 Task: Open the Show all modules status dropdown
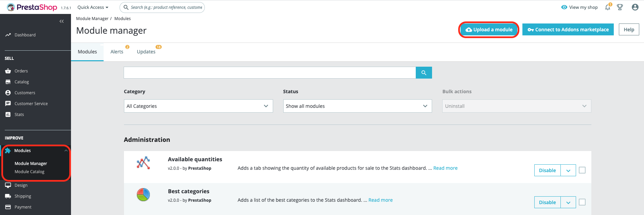point(358,106)
